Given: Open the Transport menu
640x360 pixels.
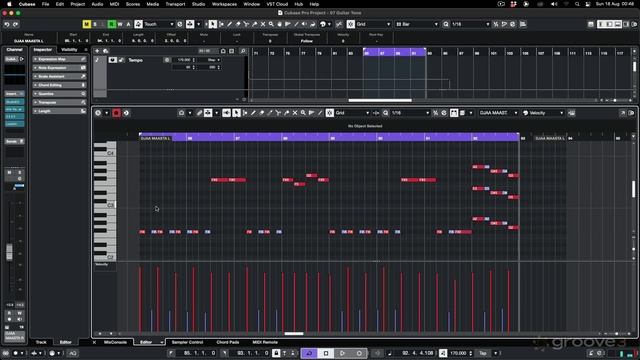Looking at the screenshot, I should tap(175, 4).
